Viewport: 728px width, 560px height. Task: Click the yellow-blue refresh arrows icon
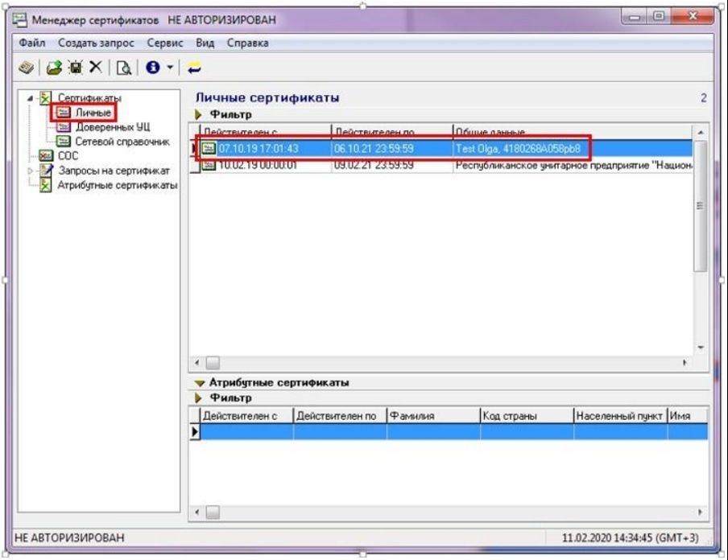tap(194, 68)
